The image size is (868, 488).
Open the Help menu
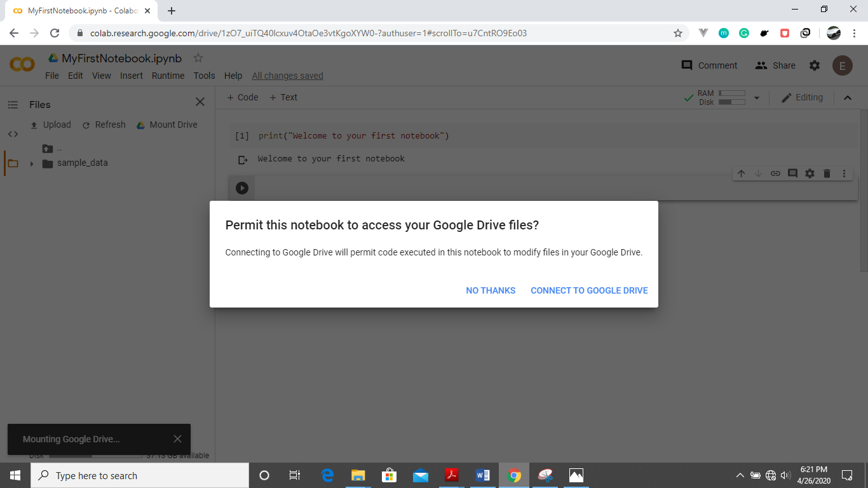(x=233, y=76)
